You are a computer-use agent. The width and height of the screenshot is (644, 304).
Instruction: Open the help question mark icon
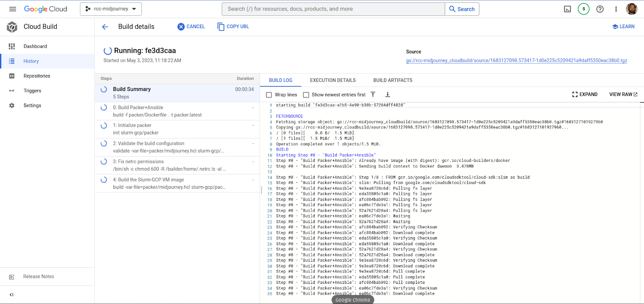(600, 9)
